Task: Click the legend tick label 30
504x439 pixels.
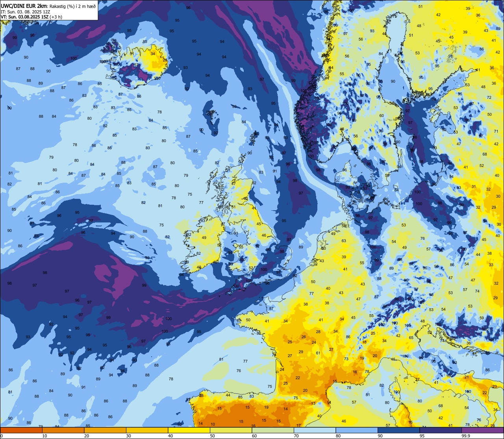Action: pos(128,436)
